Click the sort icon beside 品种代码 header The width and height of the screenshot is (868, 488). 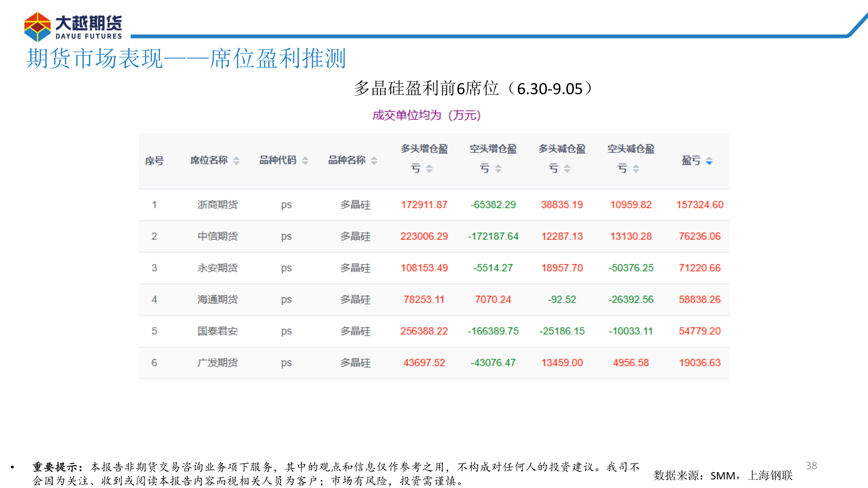click(x=305, y=162)
